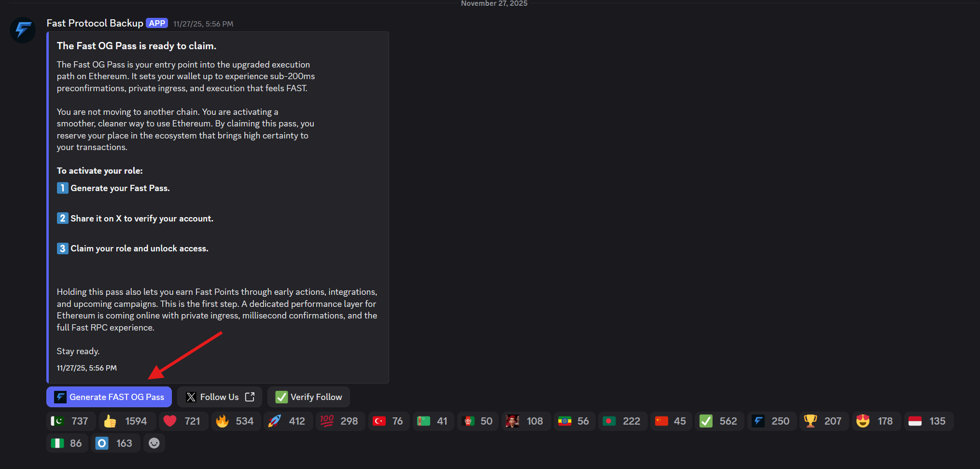React with the Nigeria flag emoji
This screenshot has height=469, width=980.
67,443
